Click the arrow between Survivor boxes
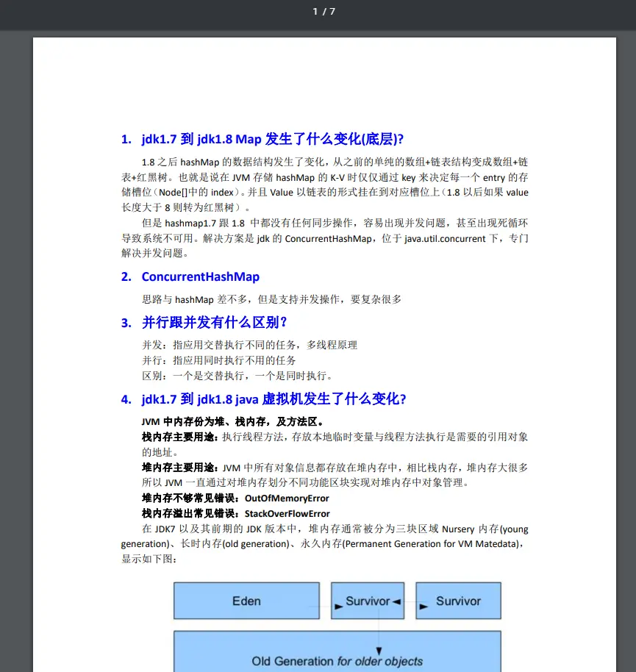 409,601
